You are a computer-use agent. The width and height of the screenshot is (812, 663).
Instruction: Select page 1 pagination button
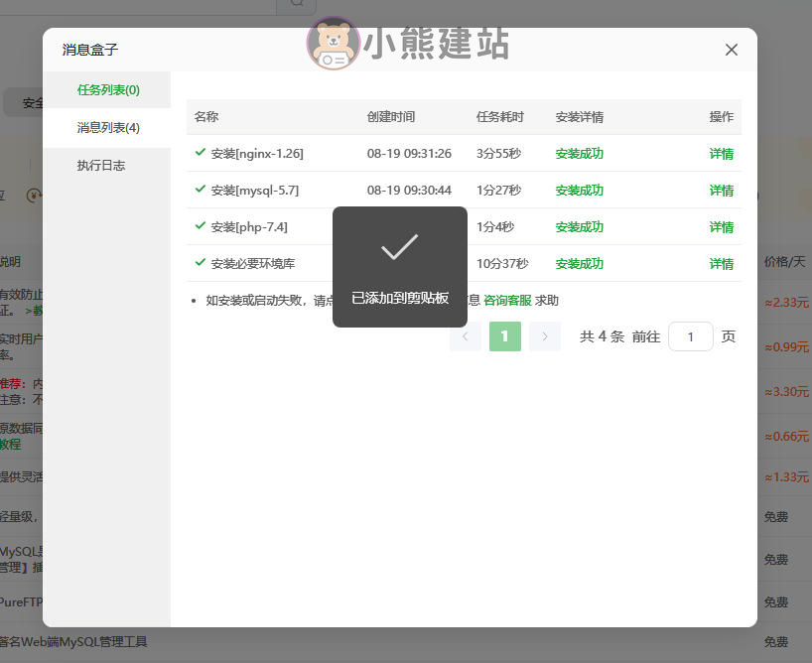pyautogui.click(x=504, y=336)
